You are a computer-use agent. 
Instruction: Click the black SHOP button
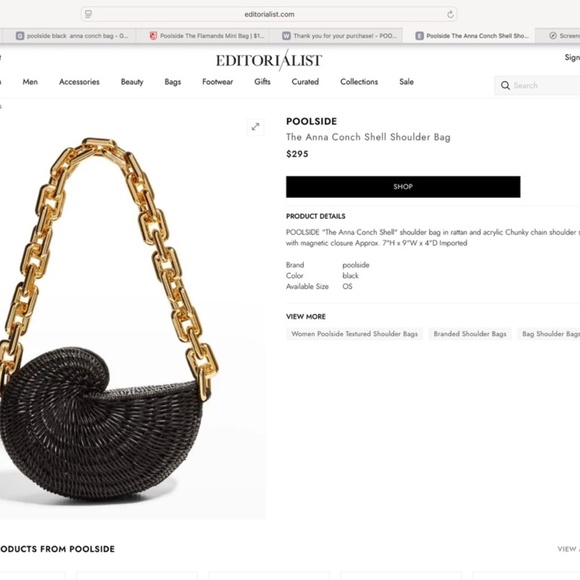(x=403, y=187)
